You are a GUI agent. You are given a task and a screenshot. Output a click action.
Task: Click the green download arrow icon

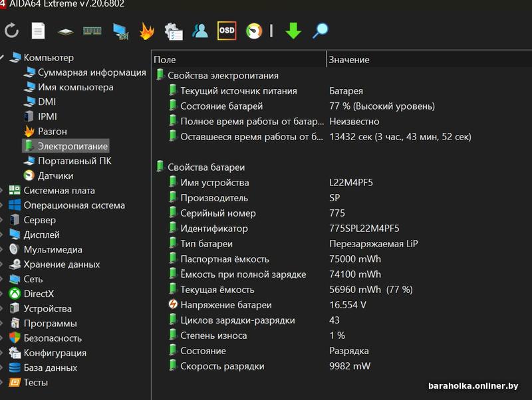pos(293,31)
